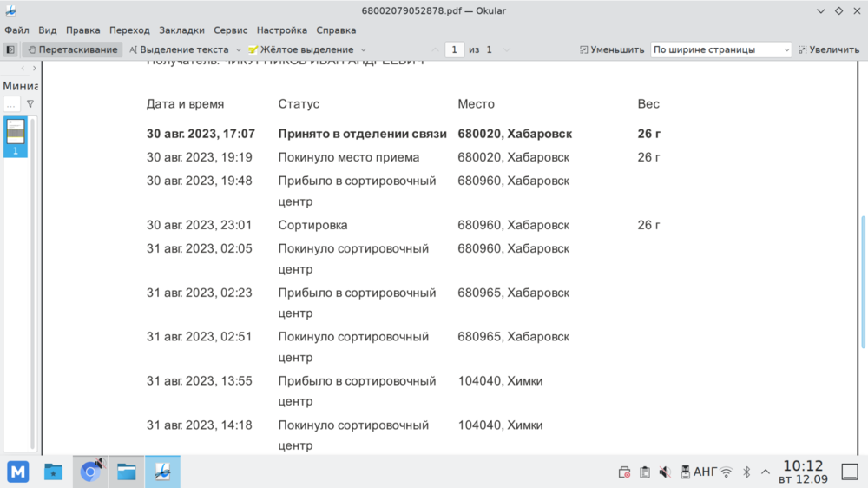The image size is (868, 488).
Task: Click the Увеличить zoom in icon
Action: pyautogui.click(x=803, y=50)
